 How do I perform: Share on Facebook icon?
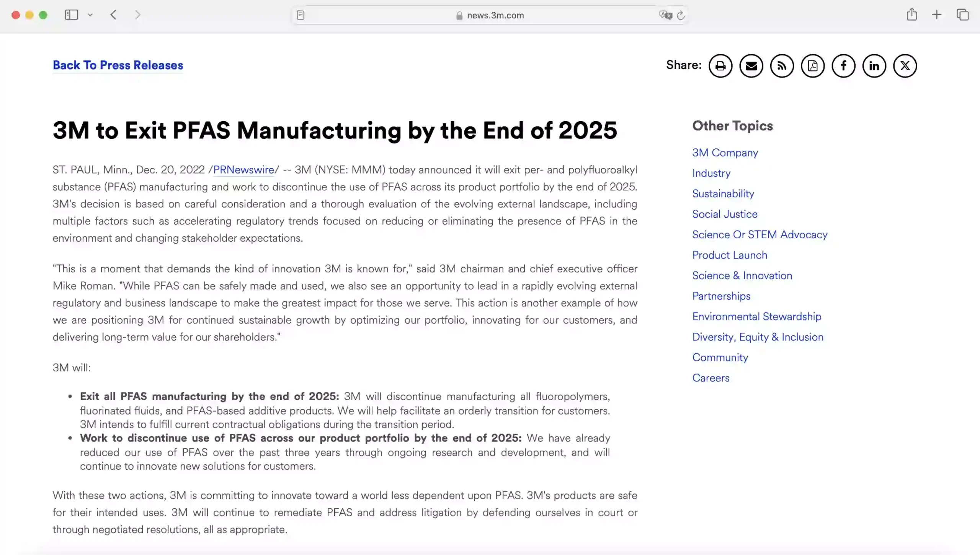coord(843,66)
